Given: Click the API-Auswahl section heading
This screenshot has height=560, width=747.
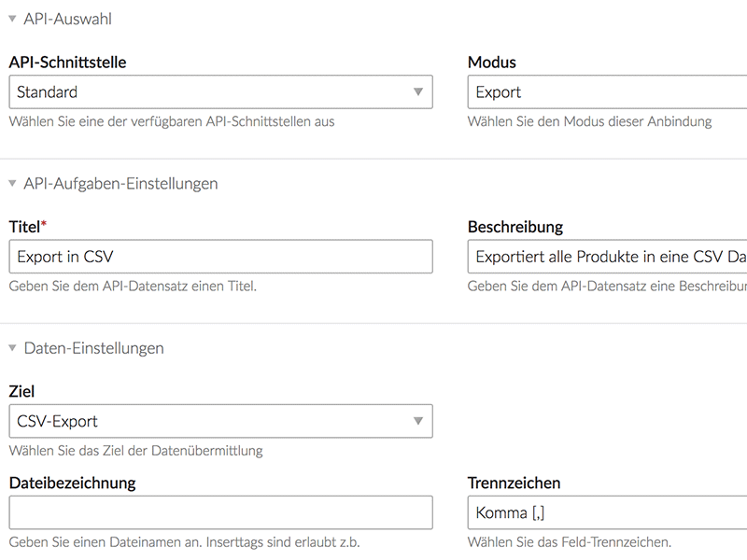Looking at the screenshot, I should pos(67,19).
